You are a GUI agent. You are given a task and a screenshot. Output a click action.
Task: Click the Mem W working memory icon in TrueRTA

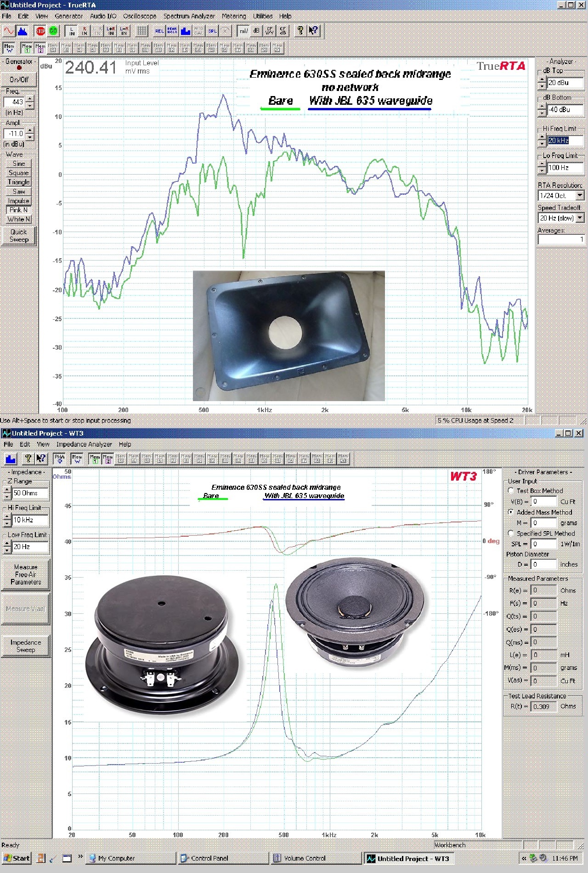[9, 47]
